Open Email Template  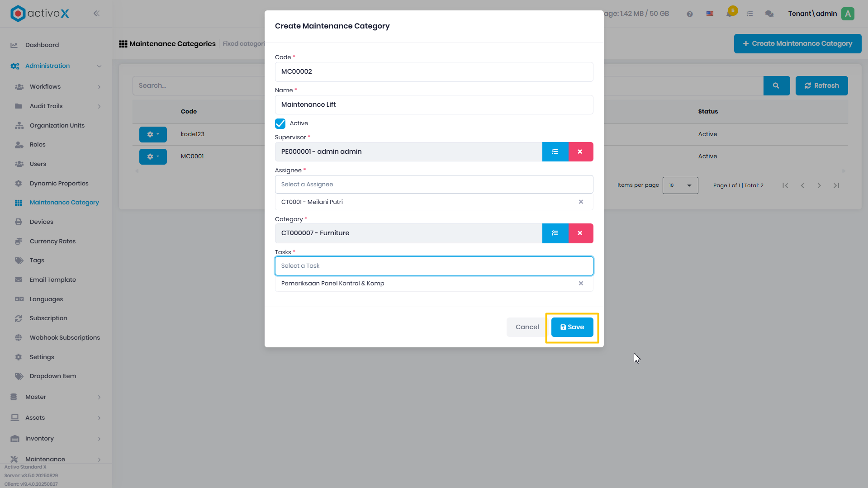pos(53,280)
